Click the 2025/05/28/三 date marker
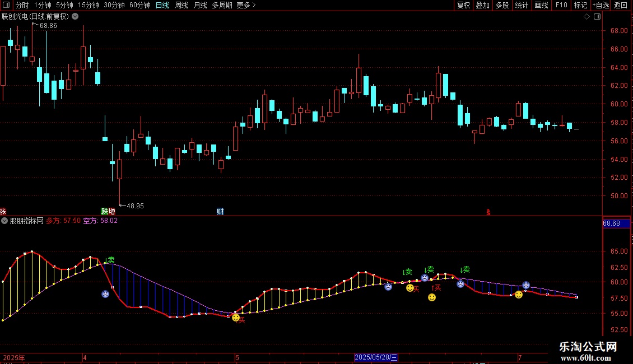The width and height of the screenshot is (633, 364). tap(376, 357)
